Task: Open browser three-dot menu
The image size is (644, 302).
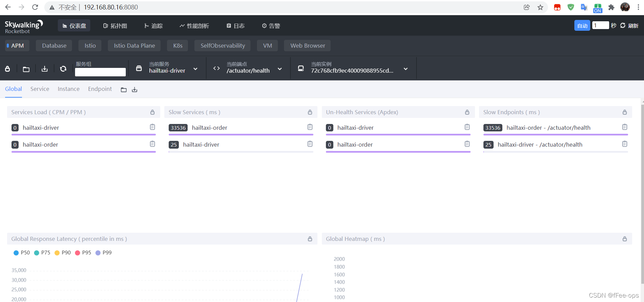Action: tap(638, 7)
